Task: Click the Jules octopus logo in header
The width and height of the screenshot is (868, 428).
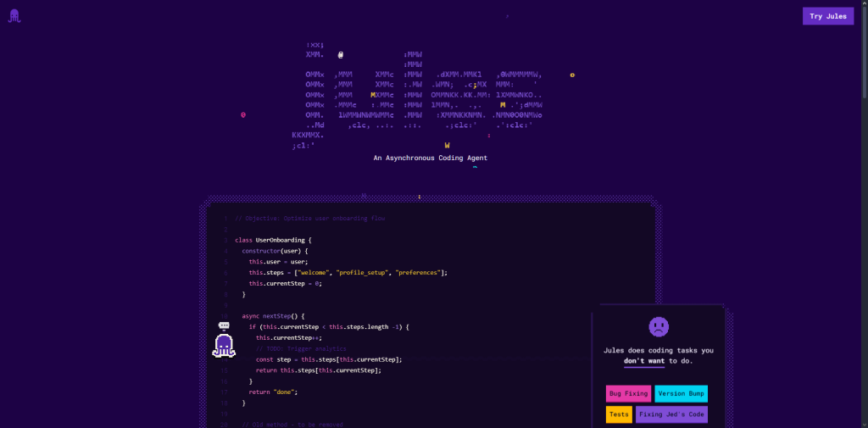Action: pos(14,16)
